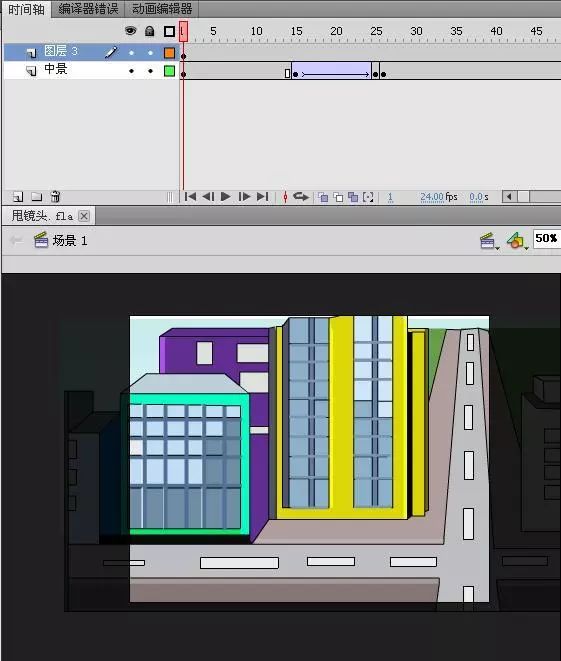561x661 pixels.
Task: Open the Edit Scene dropdown
Action: tap(489, 241)
